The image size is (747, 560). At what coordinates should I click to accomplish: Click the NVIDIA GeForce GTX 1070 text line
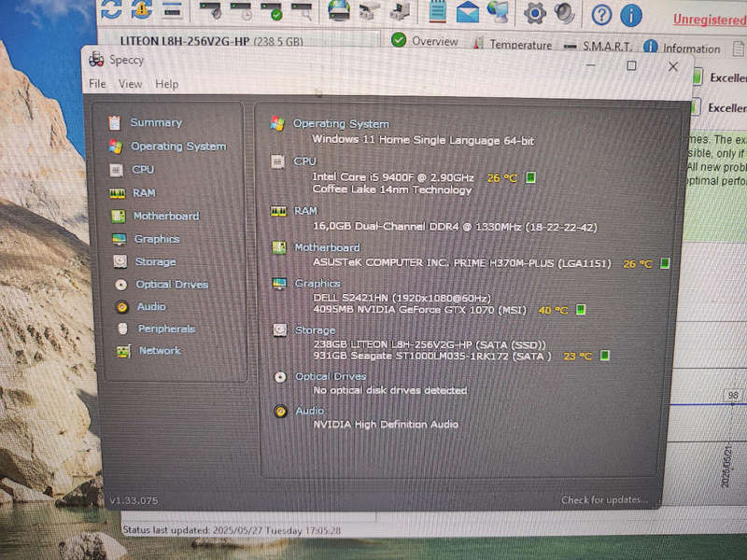[x=419, y=310]
